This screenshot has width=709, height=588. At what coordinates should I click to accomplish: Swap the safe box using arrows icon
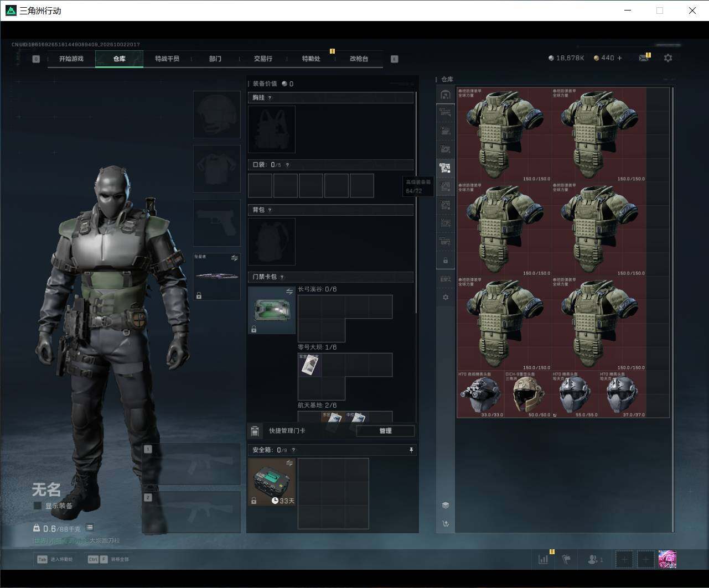coord(289,463)
